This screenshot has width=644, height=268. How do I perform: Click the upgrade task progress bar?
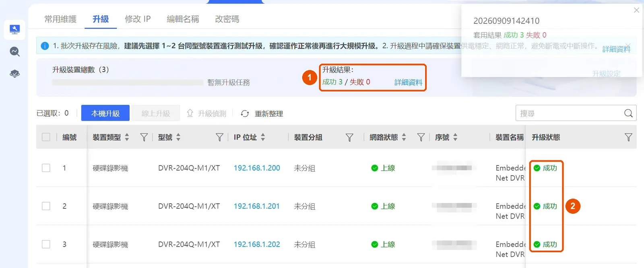[128, 82]
